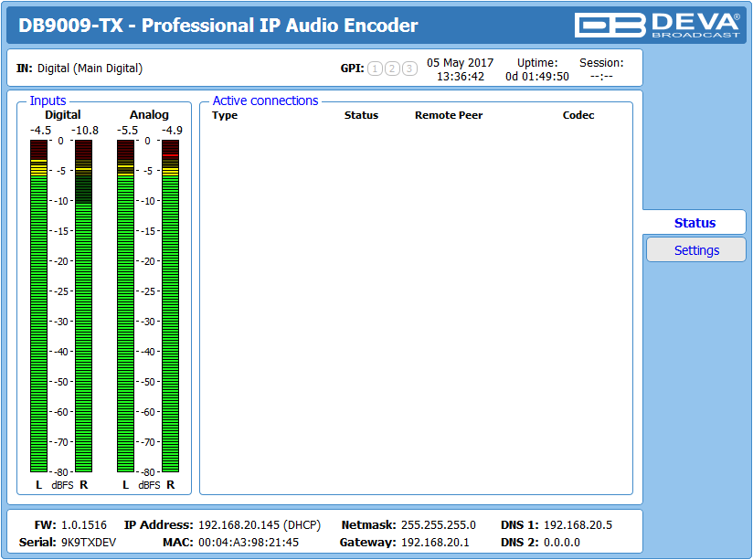Open the Settings tab
This screenshot has width=753, height=560.
tap(696, 249)
